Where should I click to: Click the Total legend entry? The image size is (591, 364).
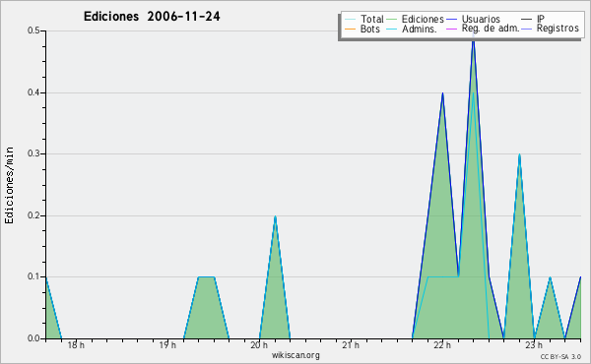[364, 19]
